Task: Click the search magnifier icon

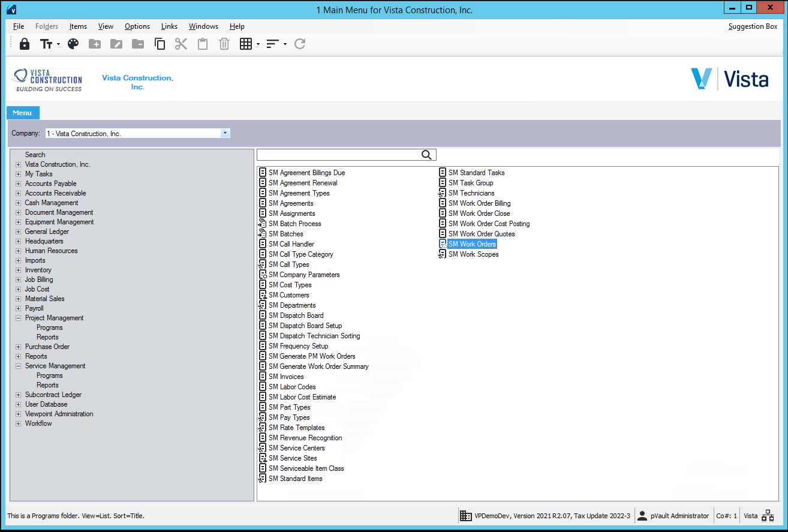Action: pyautogui.click(x=426, y=155)
